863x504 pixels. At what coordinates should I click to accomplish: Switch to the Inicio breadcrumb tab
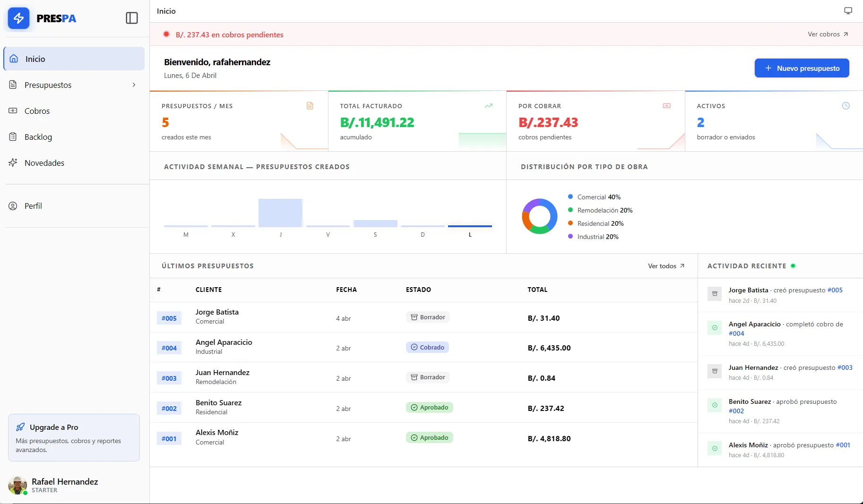coord(166,10)
